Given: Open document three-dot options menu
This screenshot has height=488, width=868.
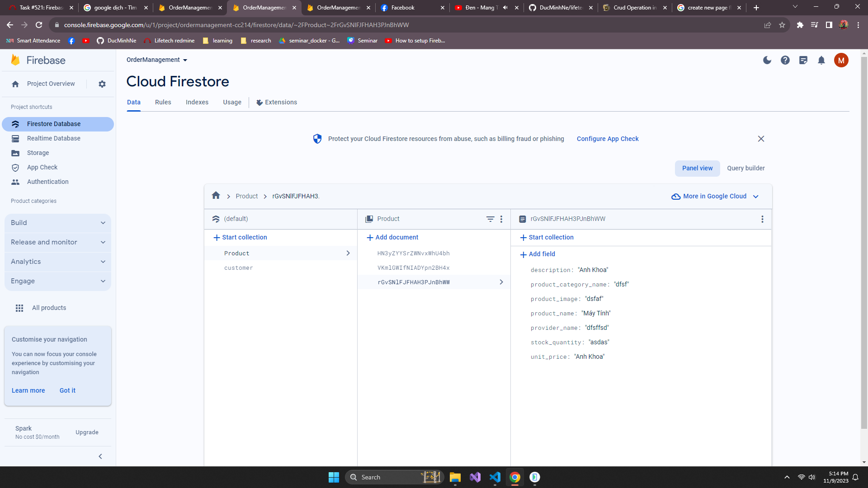Looking at the screenshot, I should pyautogui.click(x=762, y=219).
